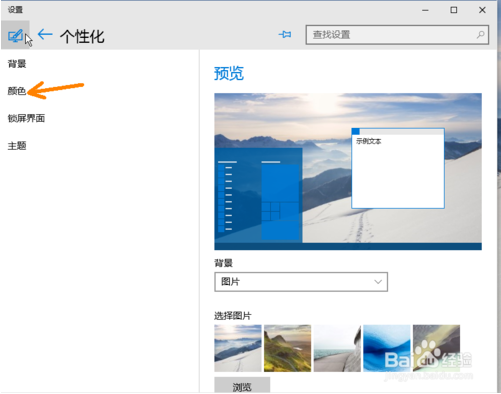Minimize the 设置 window
The image size is (501, 394).
click(425, 10)
